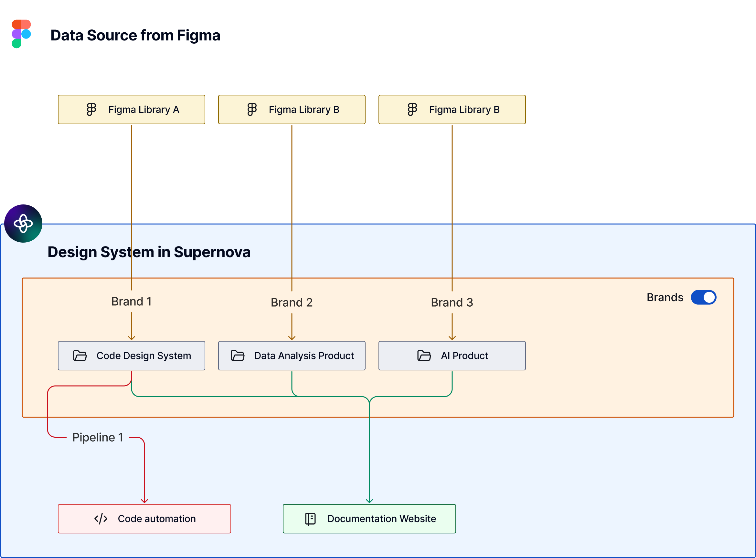Click the colorful Figma logo
This screenshot has width=756, height=558.
pos(21,34)
